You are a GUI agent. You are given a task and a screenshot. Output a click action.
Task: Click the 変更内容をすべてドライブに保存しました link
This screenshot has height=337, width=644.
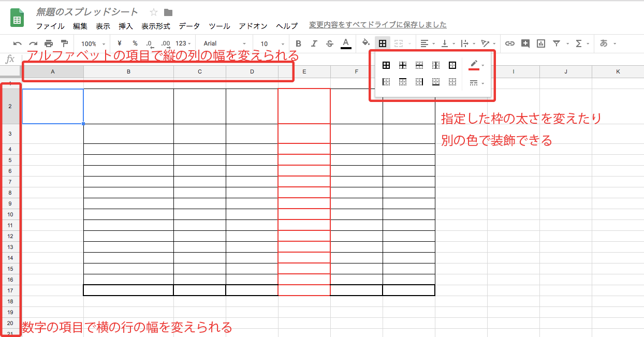tap(377, 25)
